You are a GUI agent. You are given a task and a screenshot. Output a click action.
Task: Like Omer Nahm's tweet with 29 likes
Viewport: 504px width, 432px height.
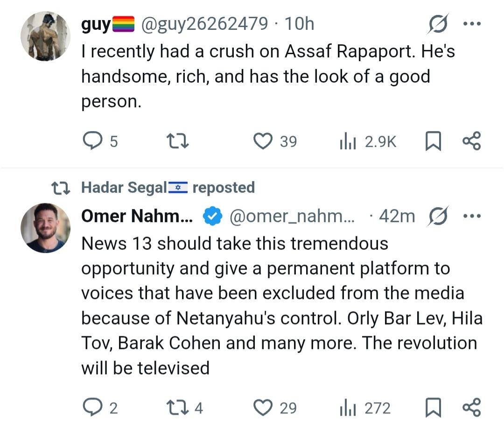(x=263, y=408)
